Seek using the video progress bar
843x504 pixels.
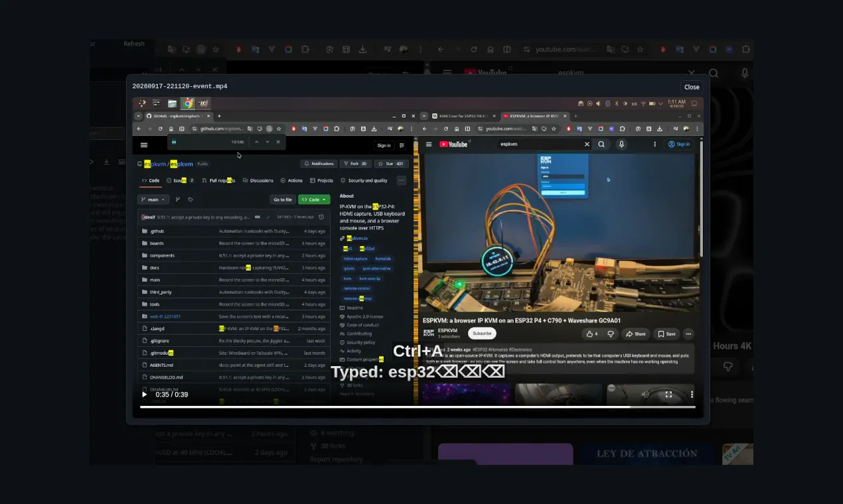418,407
